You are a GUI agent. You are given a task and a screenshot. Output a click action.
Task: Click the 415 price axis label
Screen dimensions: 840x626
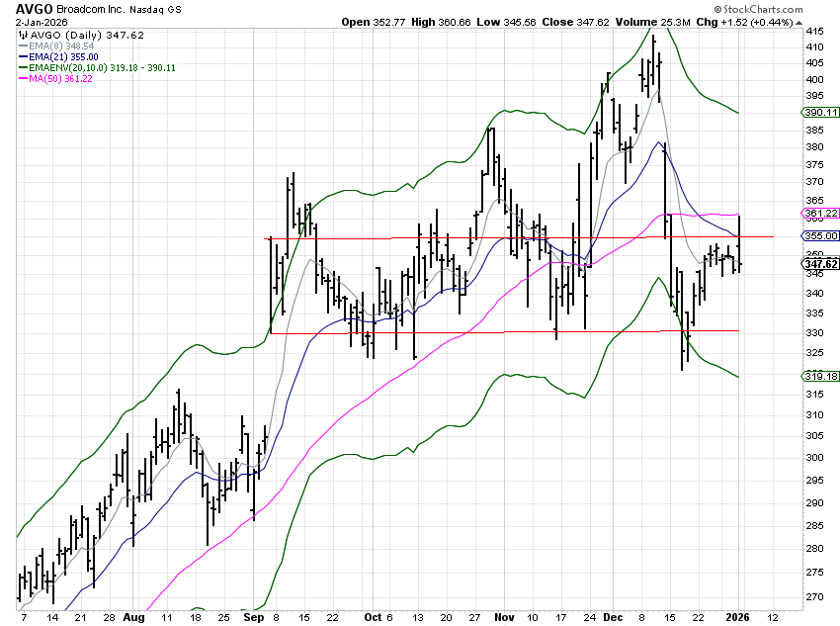click(x=815, y=32)
